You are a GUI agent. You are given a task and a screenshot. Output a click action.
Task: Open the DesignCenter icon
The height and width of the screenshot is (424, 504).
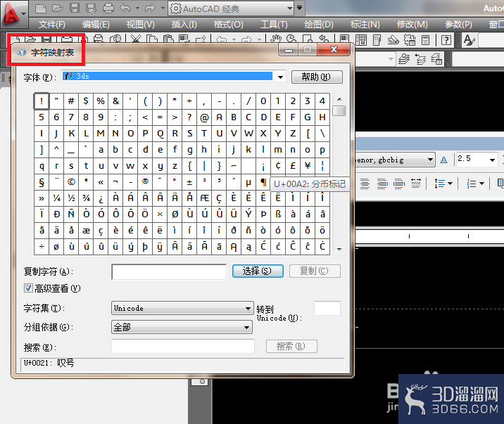coord(361,40)
